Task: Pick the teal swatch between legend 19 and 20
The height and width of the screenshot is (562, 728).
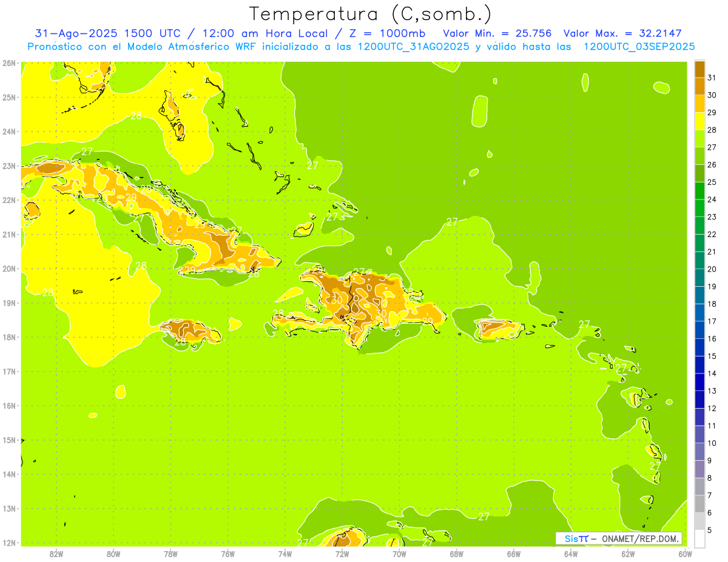Action: click(x=699, y=278)
